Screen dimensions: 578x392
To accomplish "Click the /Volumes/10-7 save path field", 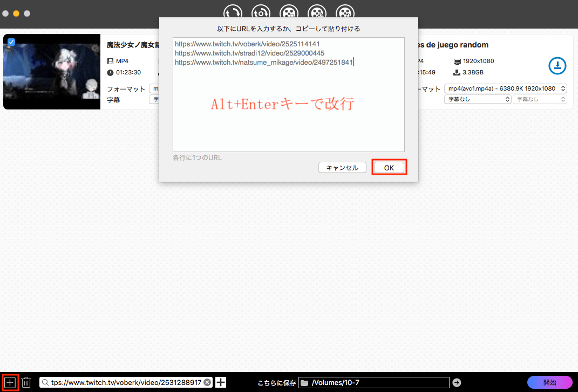I will [x=374, y=383].
